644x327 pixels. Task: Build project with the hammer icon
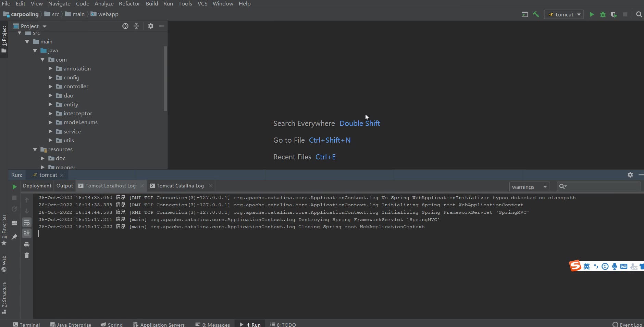click(536, 14)
